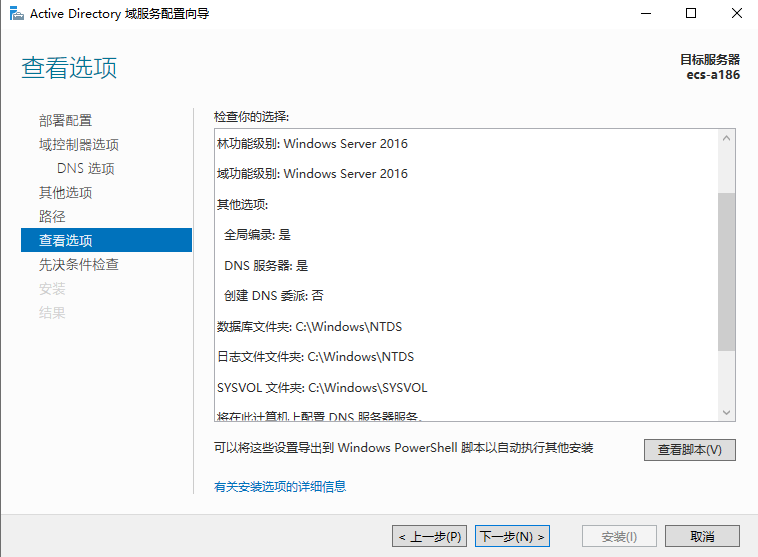Open the 有关安装选项的详细信息 link
This screenshot has width=758, height=557.
(280, 486)
